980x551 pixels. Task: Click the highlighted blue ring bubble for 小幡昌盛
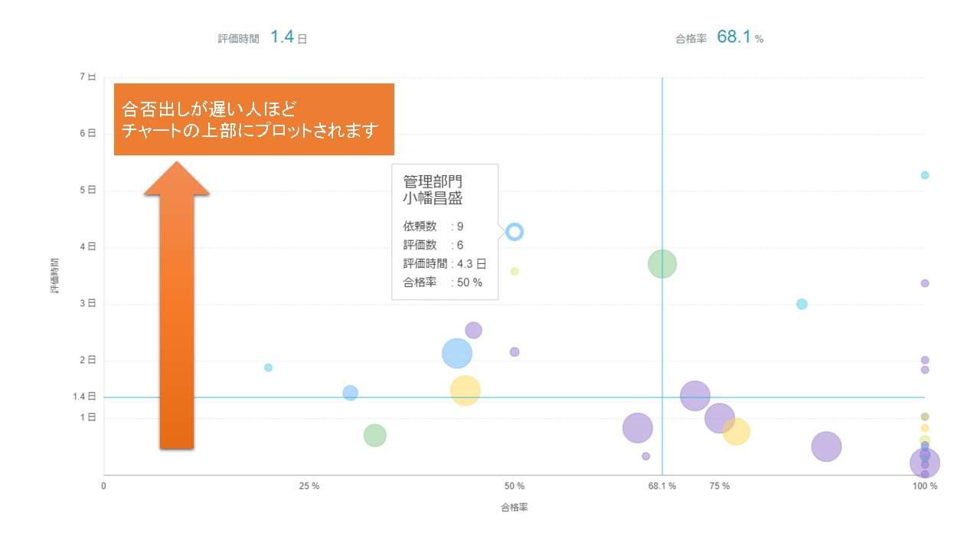point(514,231)
